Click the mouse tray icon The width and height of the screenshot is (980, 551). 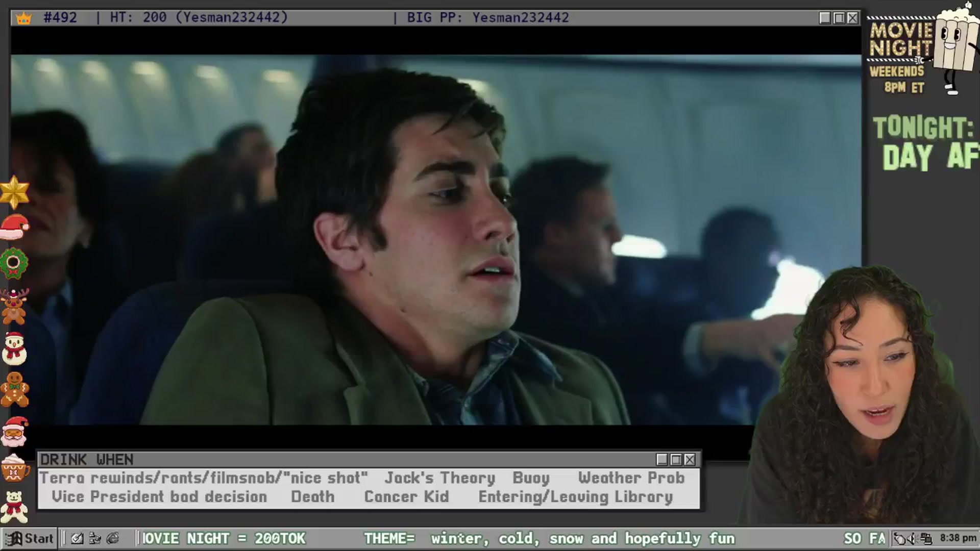click(x=900, y=539)
